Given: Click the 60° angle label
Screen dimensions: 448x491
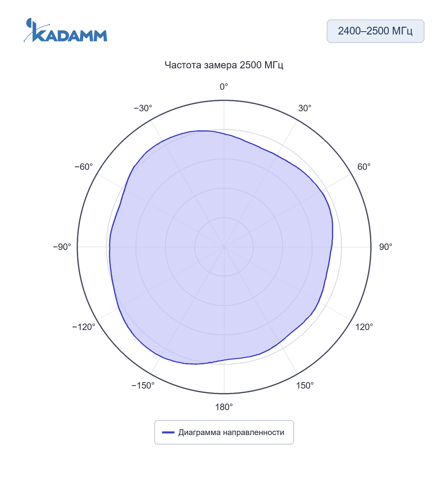Looking at the screenshot, I should [364, 167].
